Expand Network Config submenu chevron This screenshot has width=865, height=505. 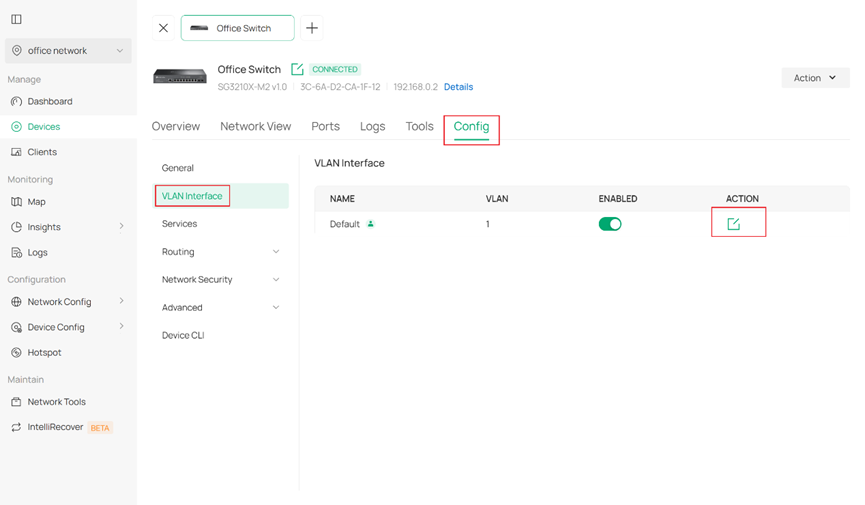pyautogui.click(x=121, y=301)
